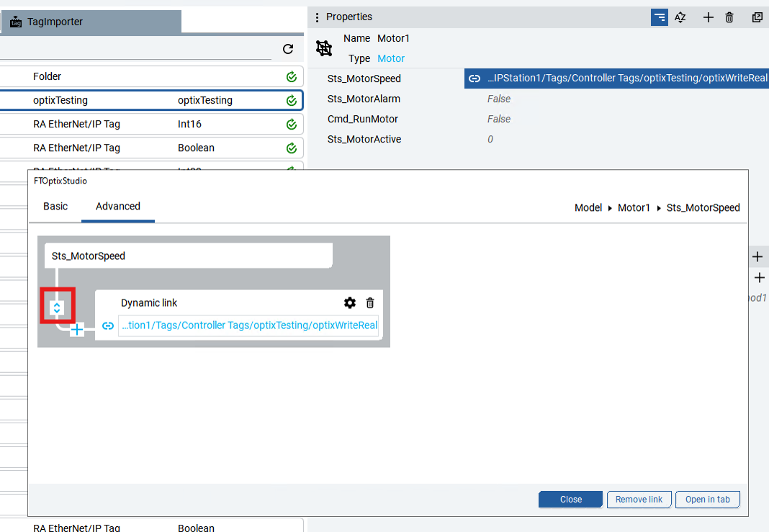This screenshot has width=769, height=532.
Task: Switch to the Basic tab
Action: [55, 207]
